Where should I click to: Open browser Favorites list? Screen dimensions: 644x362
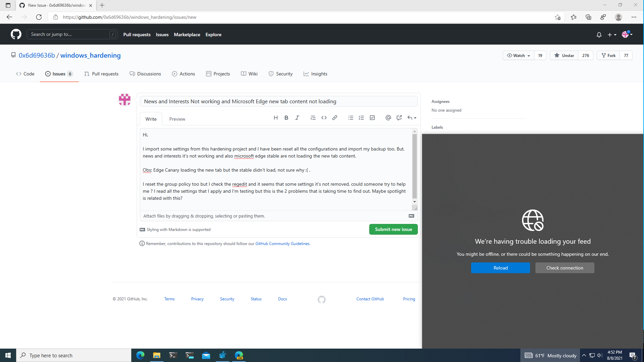click(574, 17)
